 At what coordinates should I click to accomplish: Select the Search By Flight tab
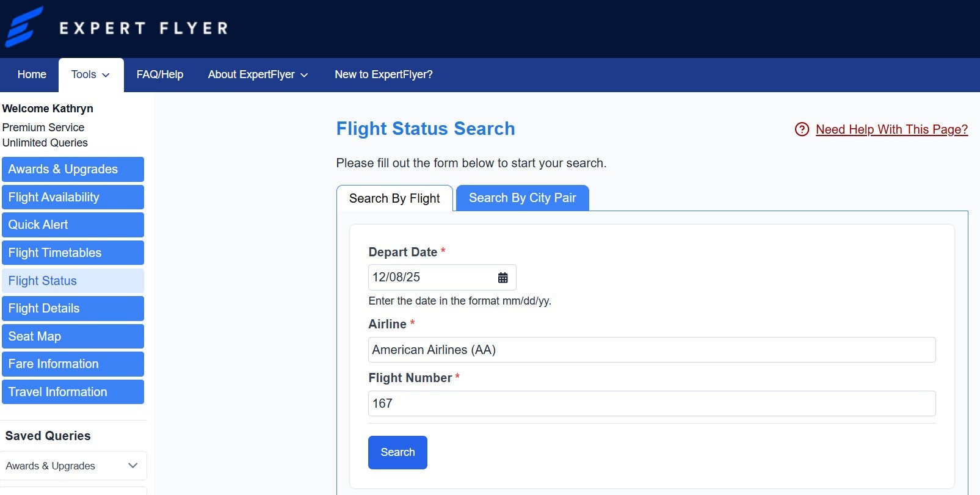pos(394,198)
